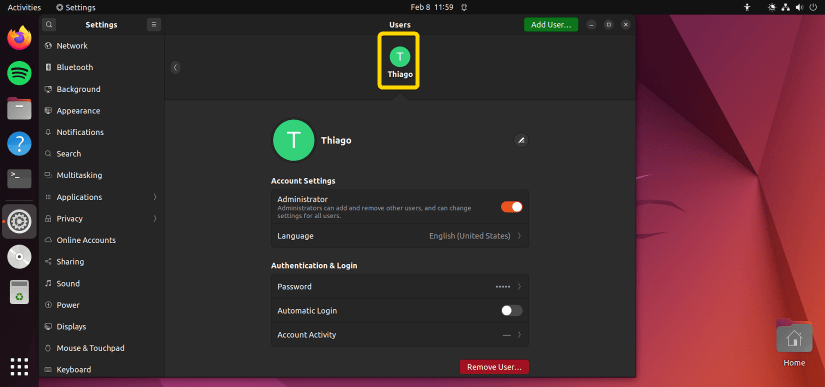
Task: Toggle the Administrator switch off
Action: (x=511, y=207)
